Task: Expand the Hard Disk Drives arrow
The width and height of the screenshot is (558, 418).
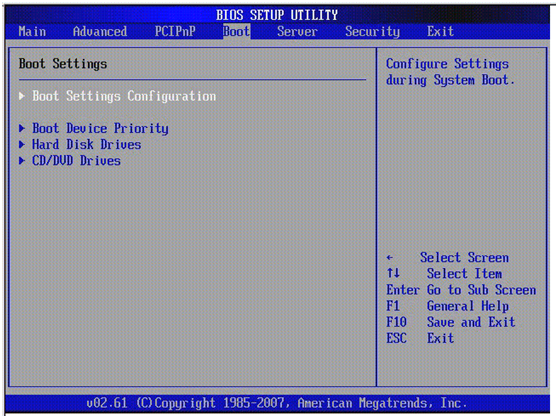Action: tap(22, 144)
